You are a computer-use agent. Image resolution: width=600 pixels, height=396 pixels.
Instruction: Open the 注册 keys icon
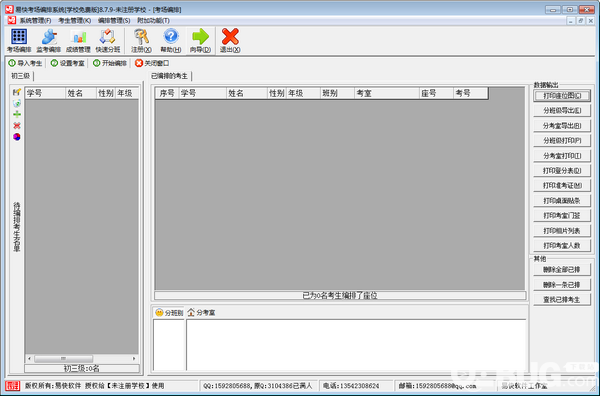click(x=141, y=41)
